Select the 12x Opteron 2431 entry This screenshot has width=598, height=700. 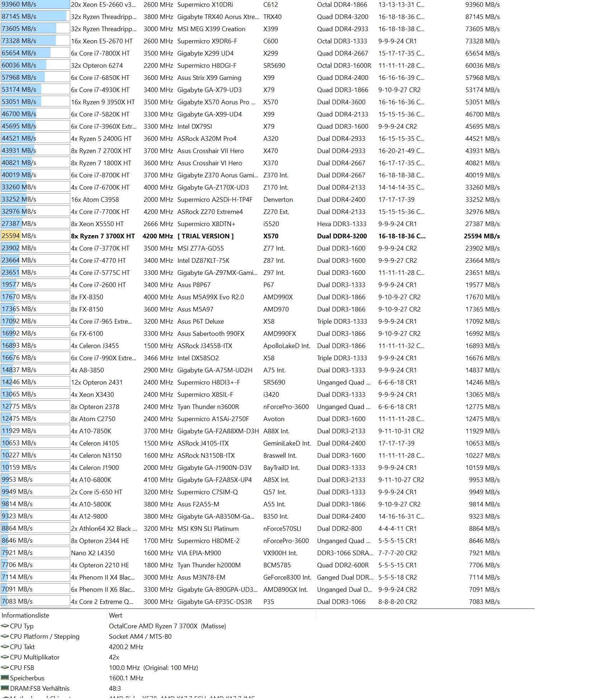click(x=97, y=382)
